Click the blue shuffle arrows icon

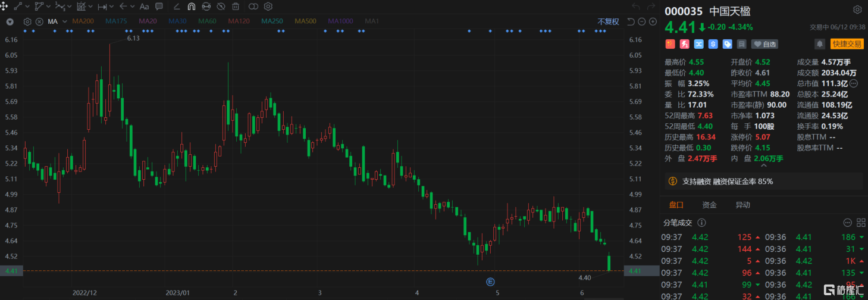point(699,44)
